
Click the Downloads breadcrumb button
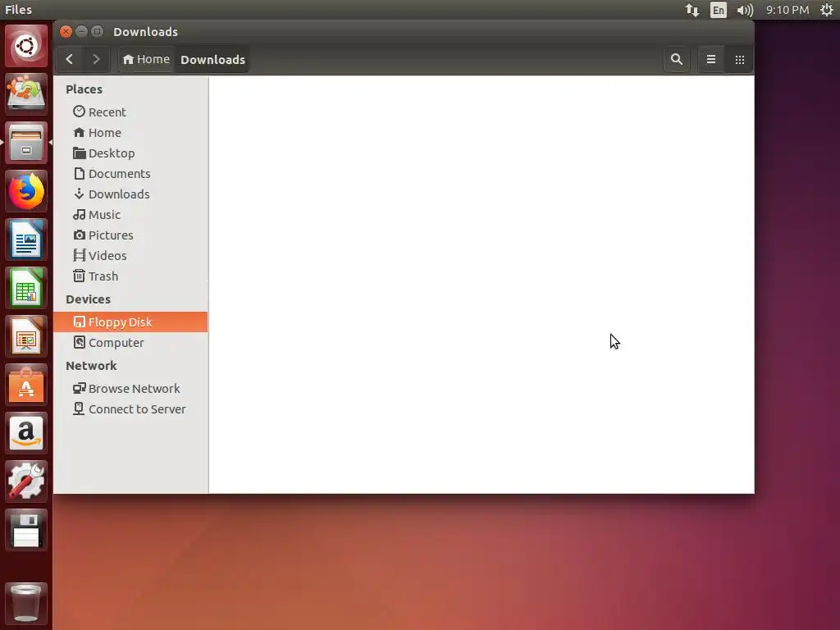pyautogui.click(x=212, y=59)
